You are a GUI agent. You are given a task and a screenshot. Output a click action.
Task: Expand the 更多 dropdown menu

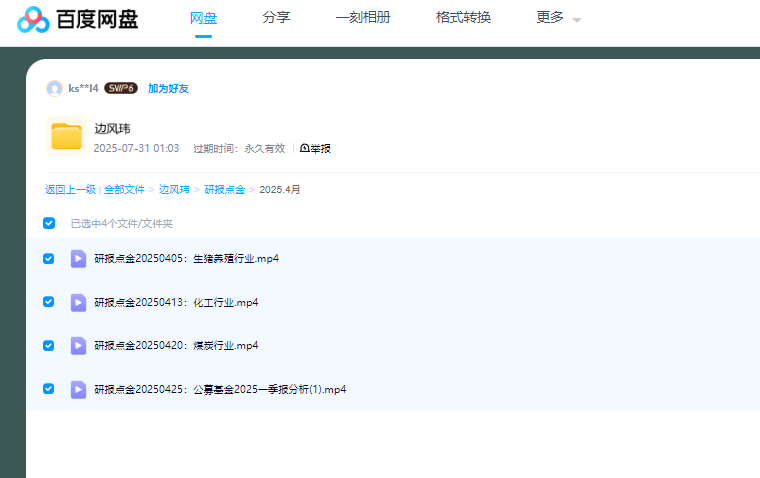point(558,18)
